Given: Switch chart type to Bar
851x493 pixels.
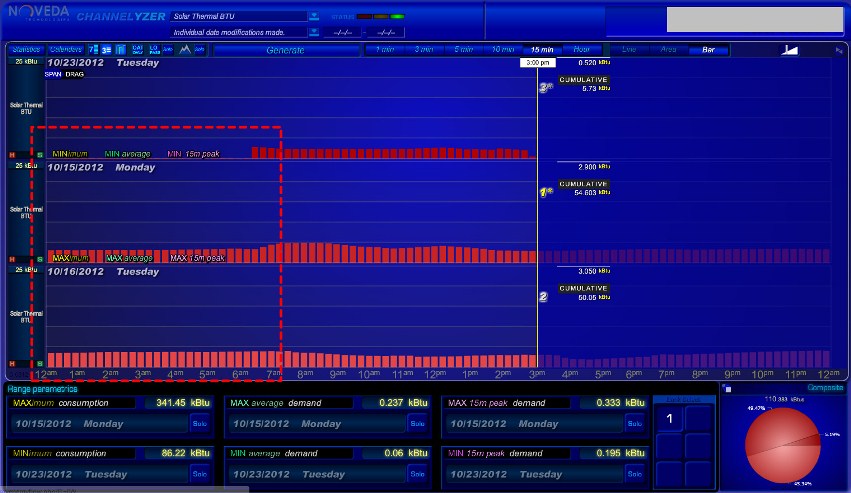Looking at the screenshot, I should tap(708, 49).
